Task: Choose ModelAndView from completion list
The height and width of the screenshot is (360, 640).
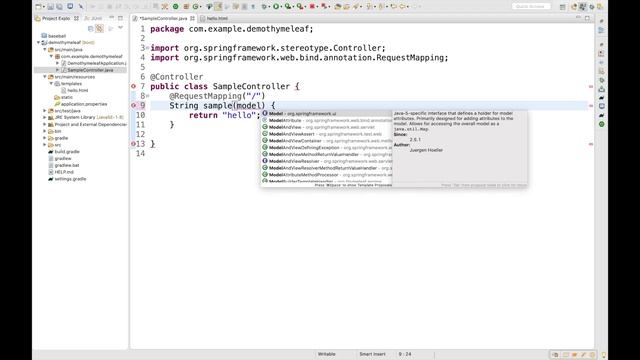Action: [x=327, y=127]
